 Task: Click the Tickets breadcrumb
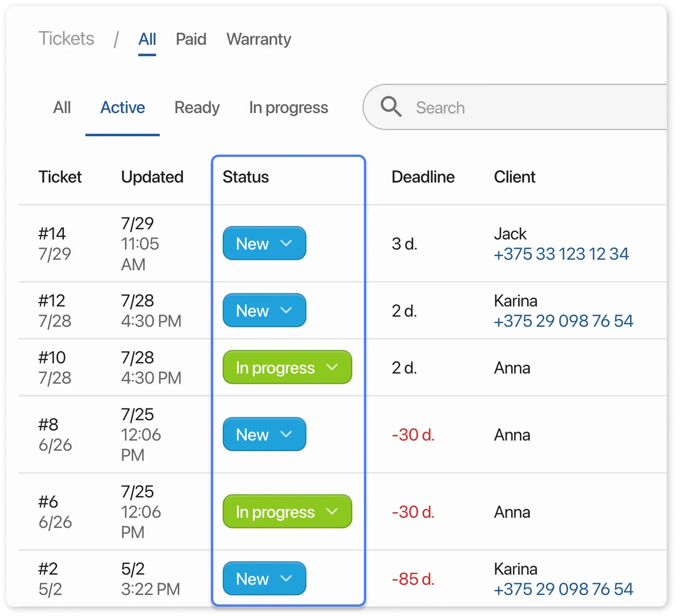66,38
